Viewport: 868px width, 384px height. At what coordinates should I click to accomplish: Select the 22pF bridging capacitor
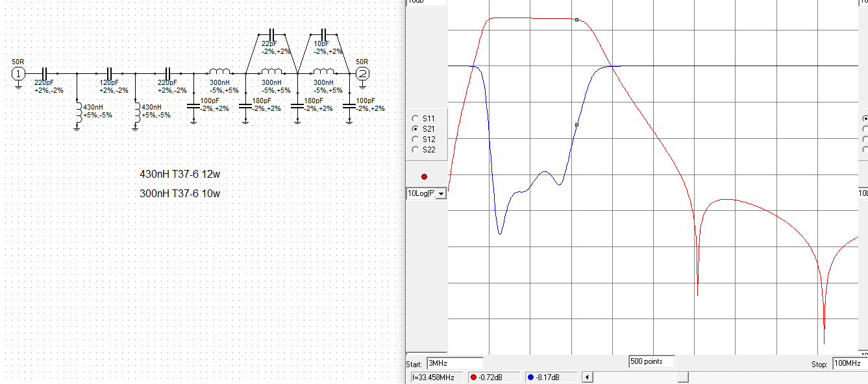(273, 34)
